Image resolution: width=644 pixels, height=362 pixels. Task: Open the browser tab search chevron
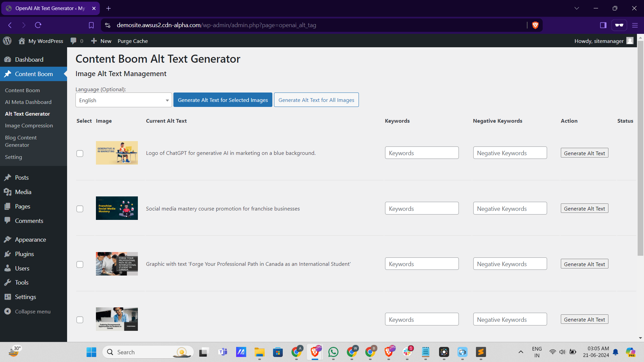[577, 8]
